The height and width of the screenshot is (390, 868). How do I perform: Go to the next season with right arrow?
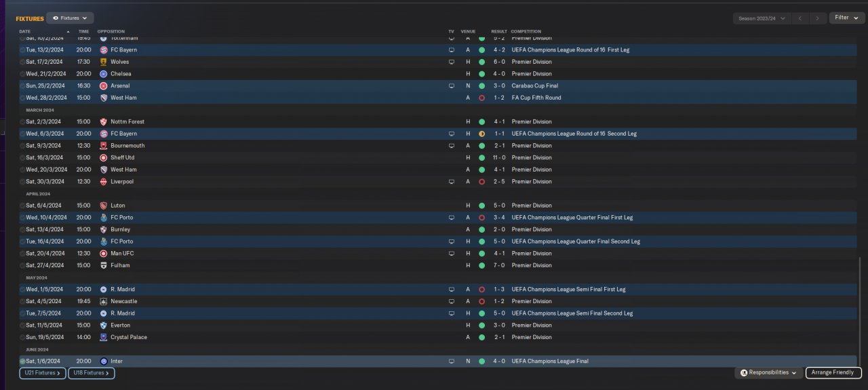click(x=818, y=18)
